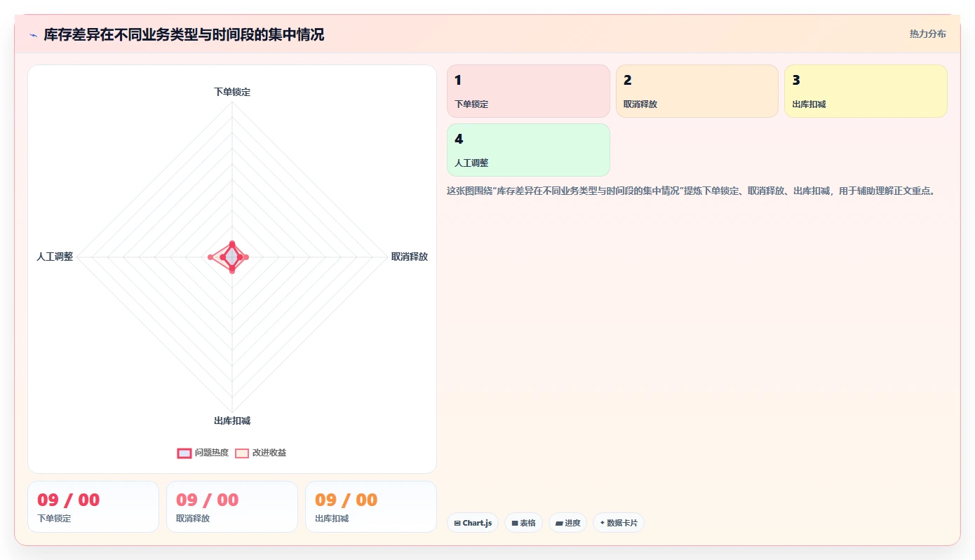
Task: Select card 3 出库扣减
Action: [866, 91]
